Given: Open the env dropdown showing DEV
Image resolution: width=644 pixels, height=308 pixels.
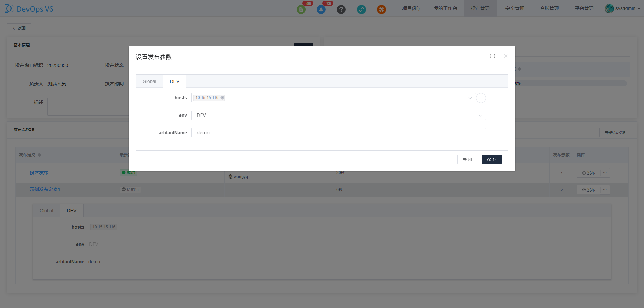Looking at the screenshot, I should point(338,115).
